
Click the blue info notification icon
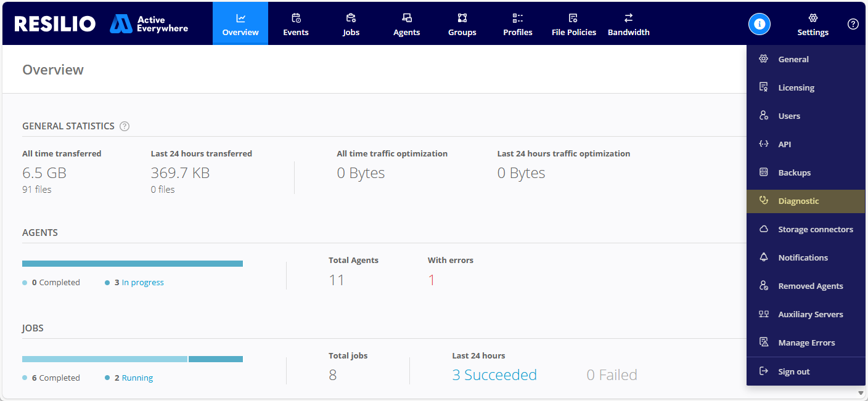coord(759,24)
